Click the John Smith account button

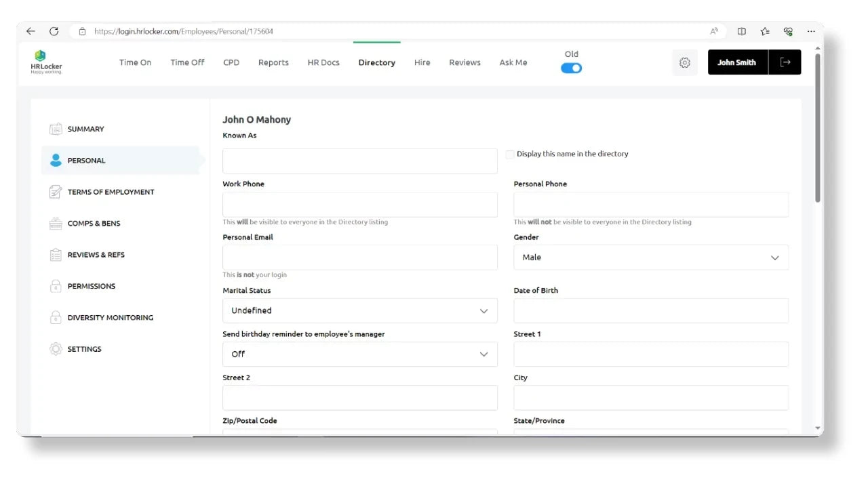tap(736, 62)
